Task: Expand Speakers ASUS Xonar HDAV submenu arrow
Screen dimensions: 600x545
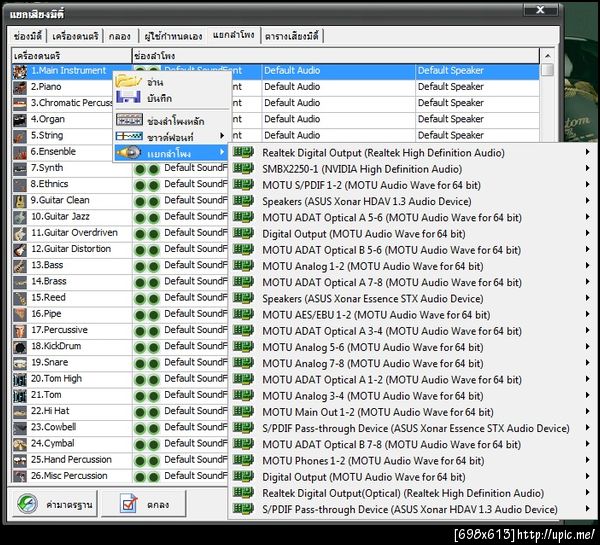Action: click(x=587, y=201)
